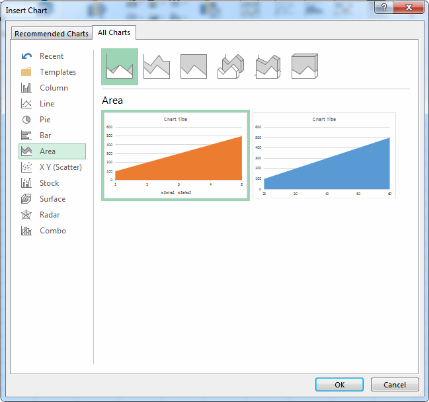Open the Recent chart category
This screenshot has height=402, width=429.
pos(51,56)
